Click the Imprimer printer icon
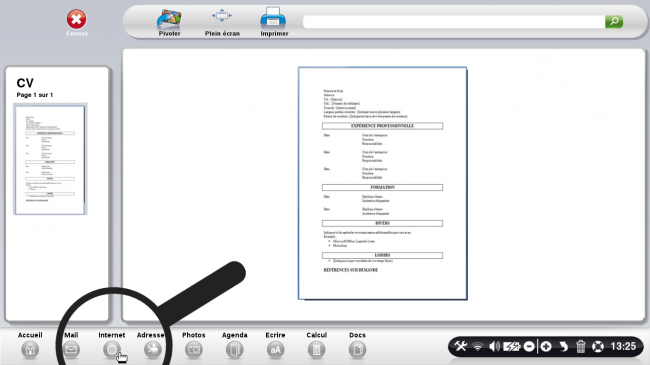 tap(273, 18)
